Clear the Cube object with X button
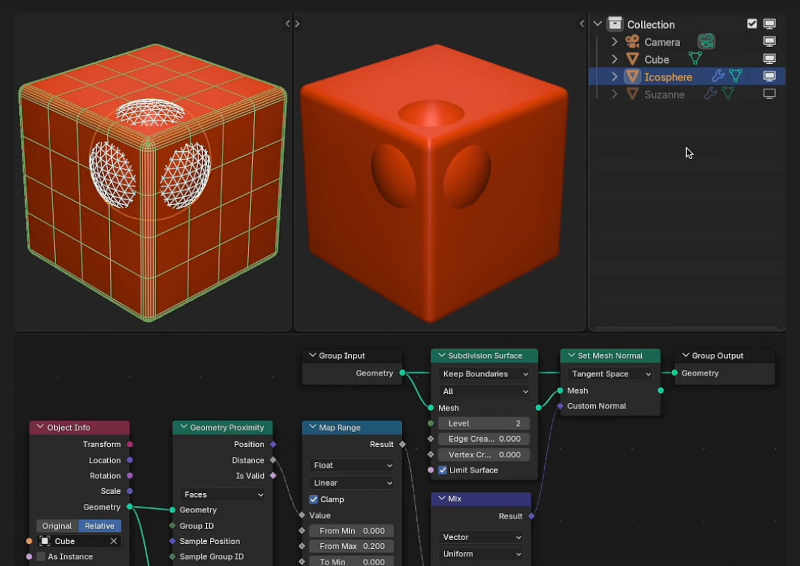Viewport: 800px width, 566px height. click(x=114, y=541)
